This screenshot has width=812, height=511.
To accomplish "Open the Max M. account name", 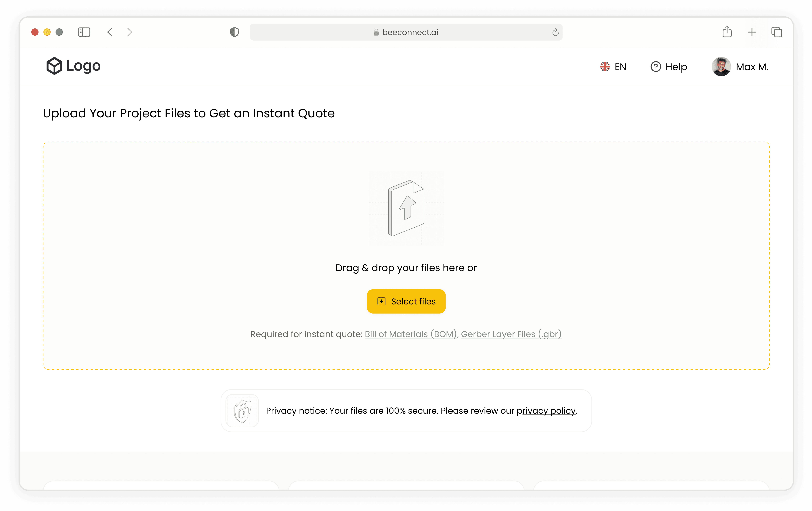I will 752,67.
